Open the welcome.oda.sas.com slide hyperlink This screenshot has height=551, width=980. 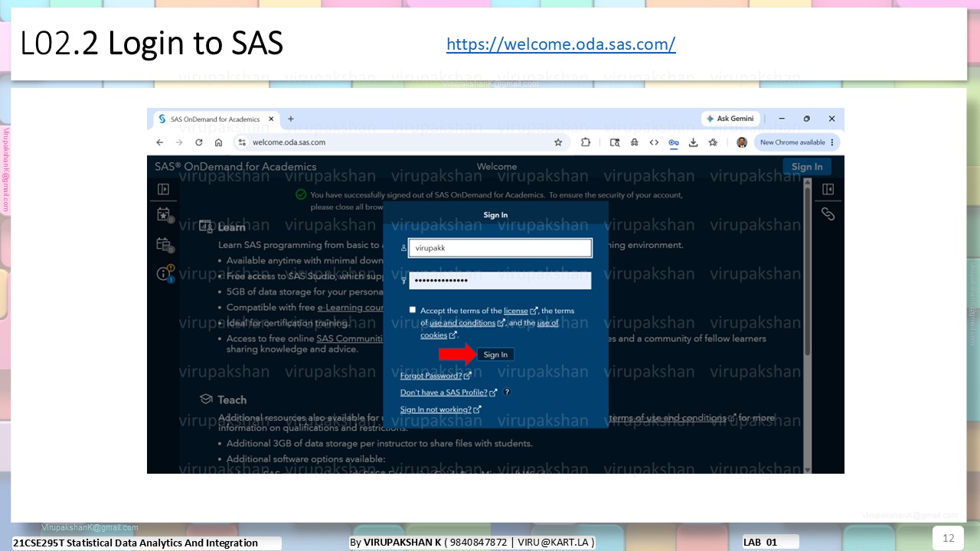(561, 44)
